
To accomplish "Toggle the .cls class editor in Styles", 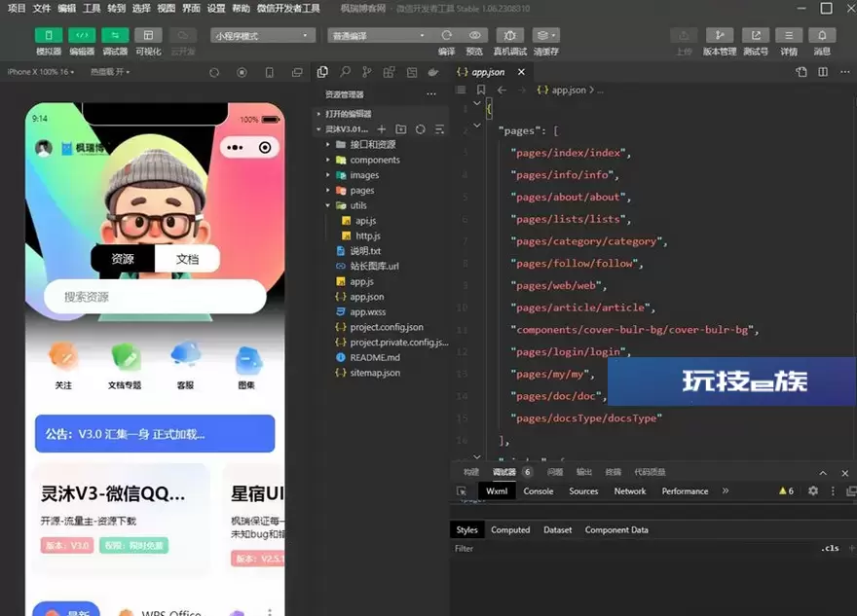I will [x=830, y=548].
